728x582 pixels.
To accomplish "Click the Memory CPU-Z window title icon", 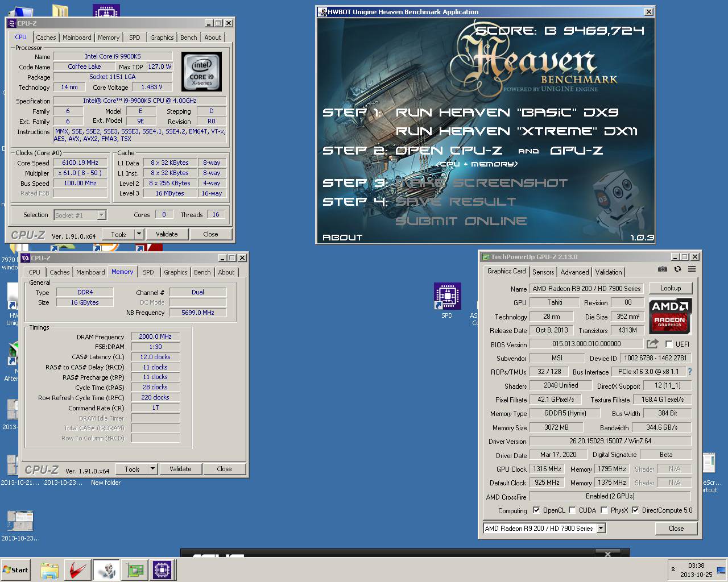I will (x=26, y=258).
